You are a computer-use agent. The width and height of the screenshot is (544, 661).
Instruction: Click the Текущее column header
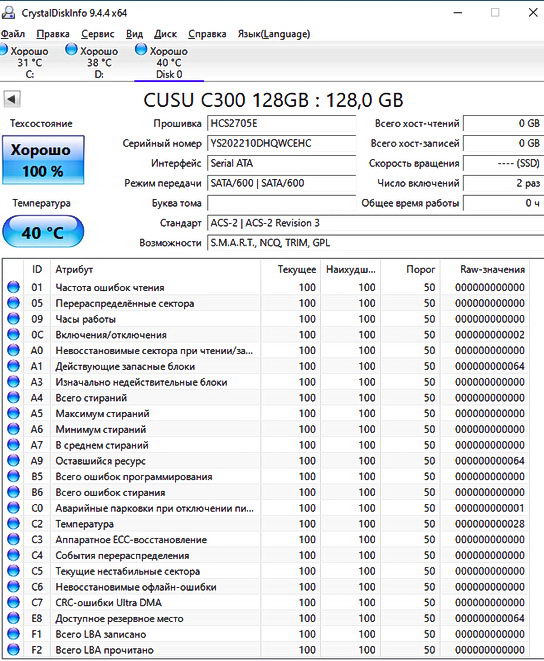291,269
